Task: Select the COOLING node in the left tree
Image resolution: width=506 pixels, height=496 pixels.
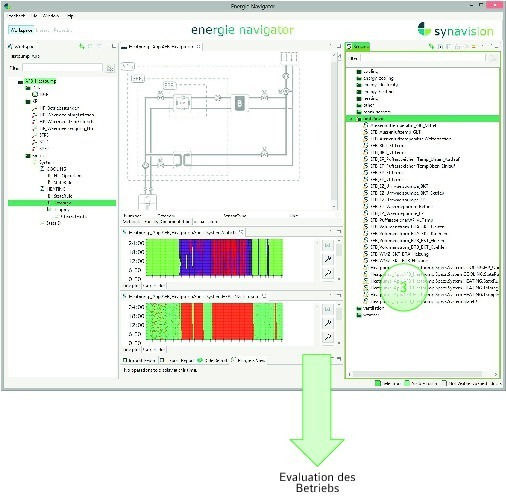Action: pyautogui.click(x=56, y=169)
